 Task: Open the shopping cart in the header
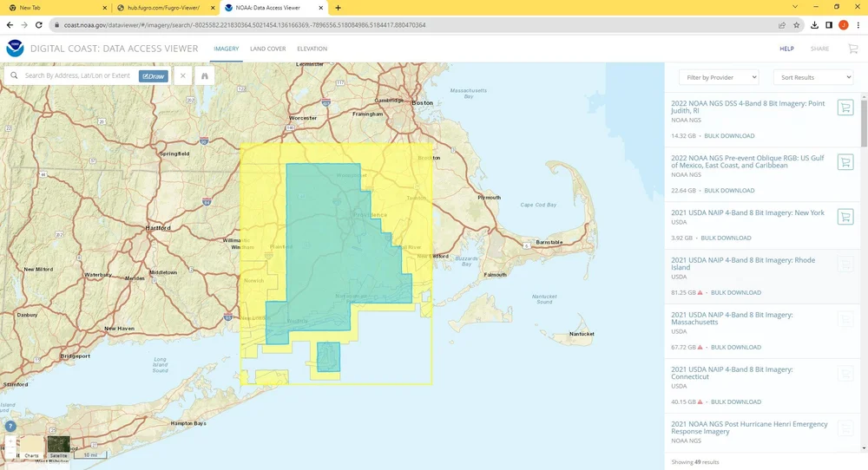(853, 49)
